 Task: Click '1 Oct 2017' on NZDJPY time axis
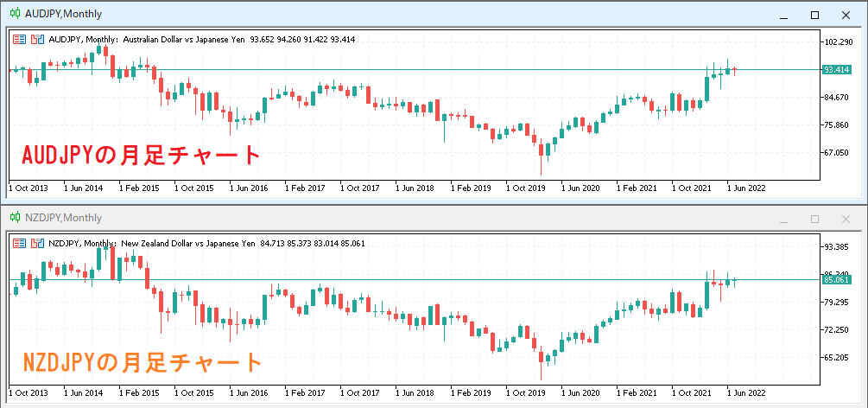pyautogui.click(x=360, y=392)
